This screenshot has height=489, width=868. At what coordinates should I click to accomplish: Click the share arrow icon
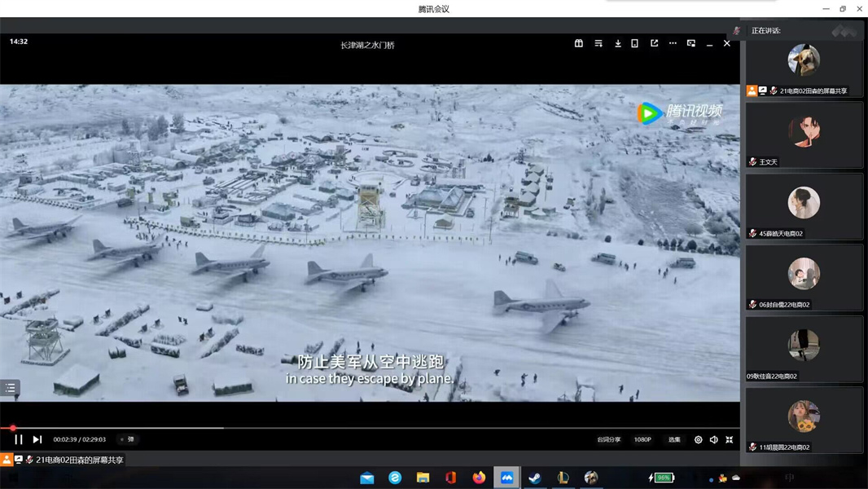[654, 43]
